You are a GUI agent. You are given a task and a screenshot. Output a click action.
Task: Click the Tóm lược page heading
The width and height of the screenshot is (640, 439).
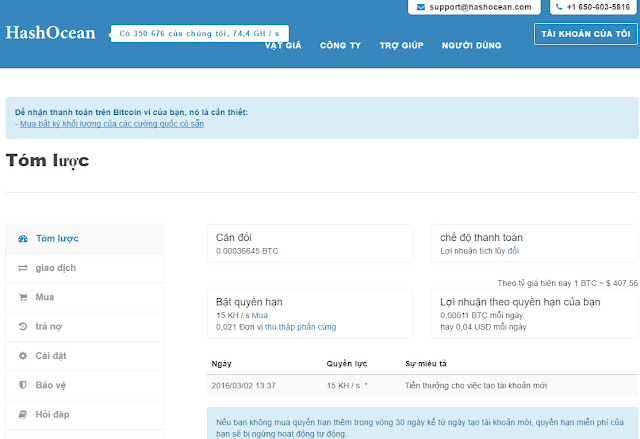tap(47, 161)
